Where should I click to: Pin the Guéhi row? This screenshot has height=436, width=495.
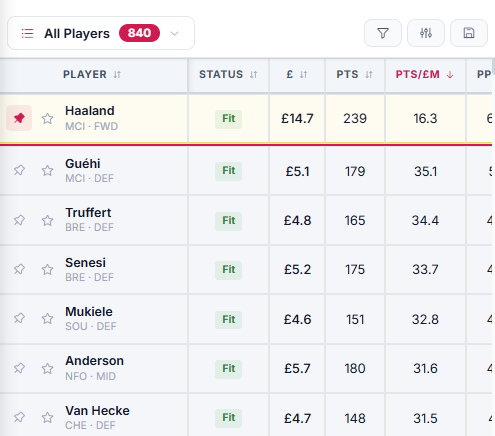tap(19, 170)
